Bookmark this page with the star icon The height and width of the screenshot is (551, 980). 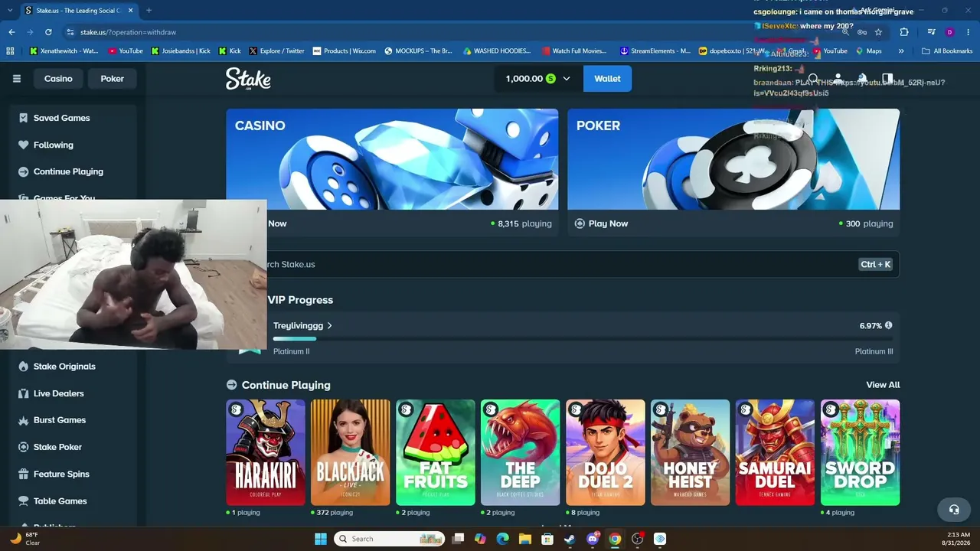click(878, 32)
